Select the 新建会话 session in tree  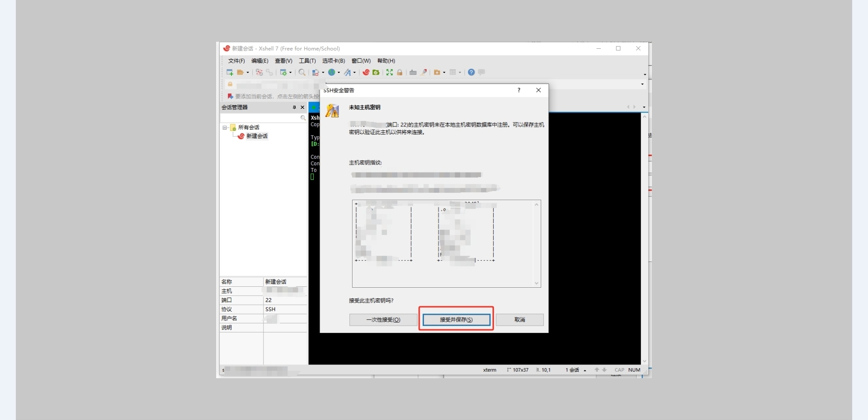256,136
